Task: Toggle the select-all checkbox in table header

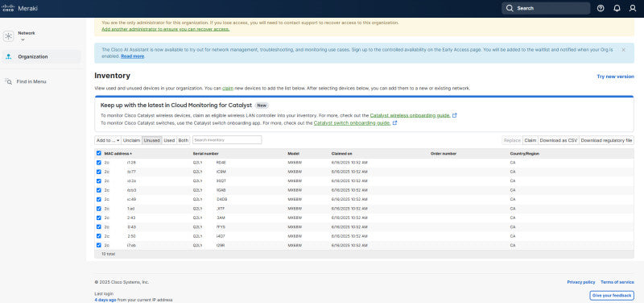Action: [x=98, y=153]
